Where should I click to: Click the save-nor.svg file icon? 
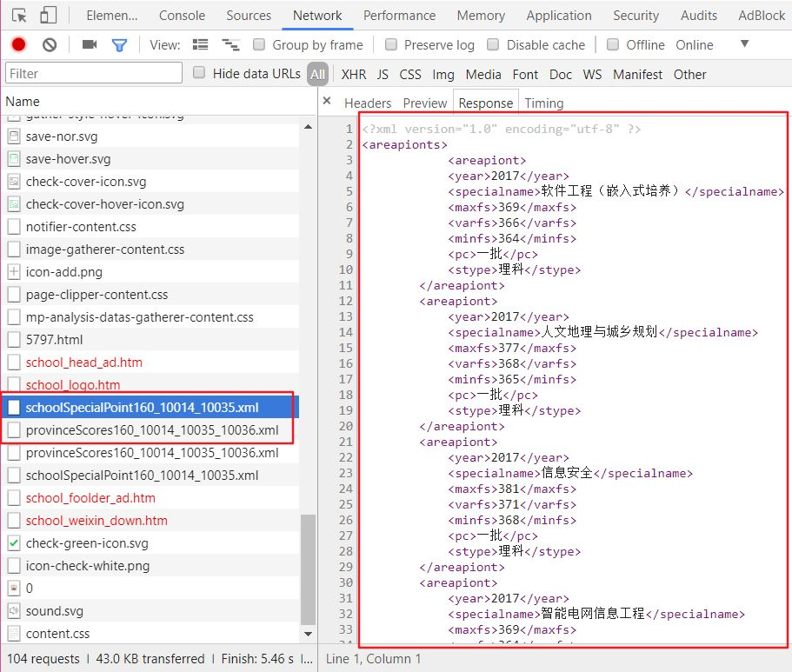pyautogui.click(x=14, y=136)
